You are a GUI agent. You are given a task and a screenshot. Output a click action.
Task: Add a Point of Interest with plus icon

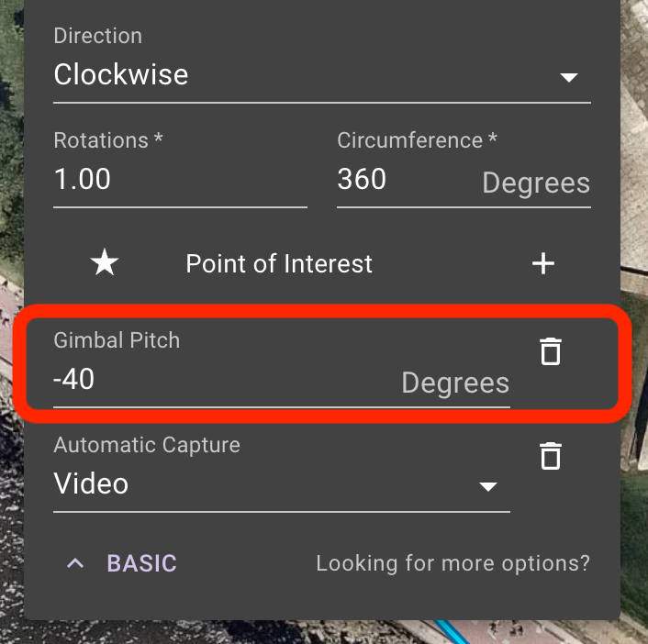(x=543, y=263)
